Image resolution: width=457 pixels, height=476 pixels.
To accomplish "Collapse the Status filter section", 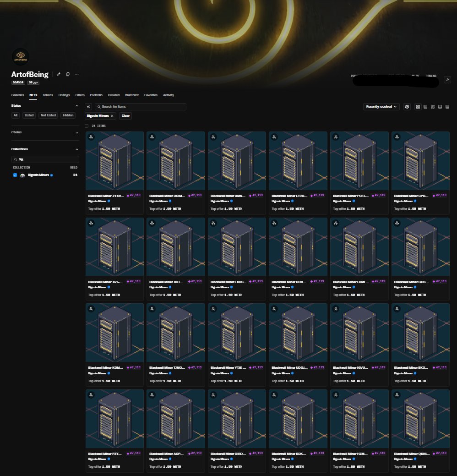I will [77, 106].
